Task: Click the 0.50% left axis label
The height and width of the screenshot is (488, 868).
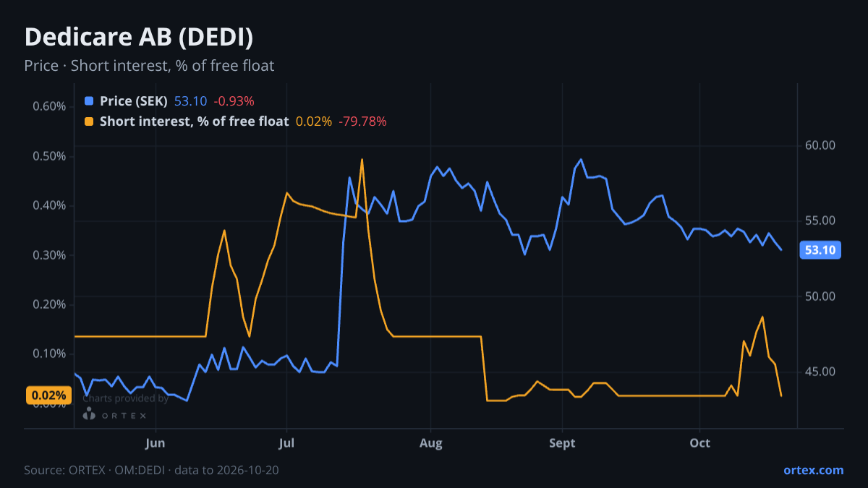Action: 49,156
